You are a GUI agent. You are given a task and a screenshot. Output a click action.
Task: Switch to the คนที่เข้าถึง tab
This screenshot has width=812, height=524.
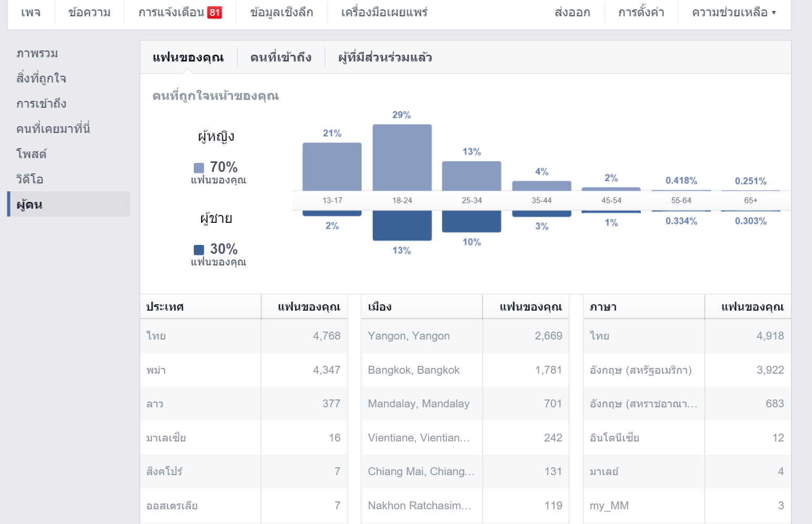[281, 57]
